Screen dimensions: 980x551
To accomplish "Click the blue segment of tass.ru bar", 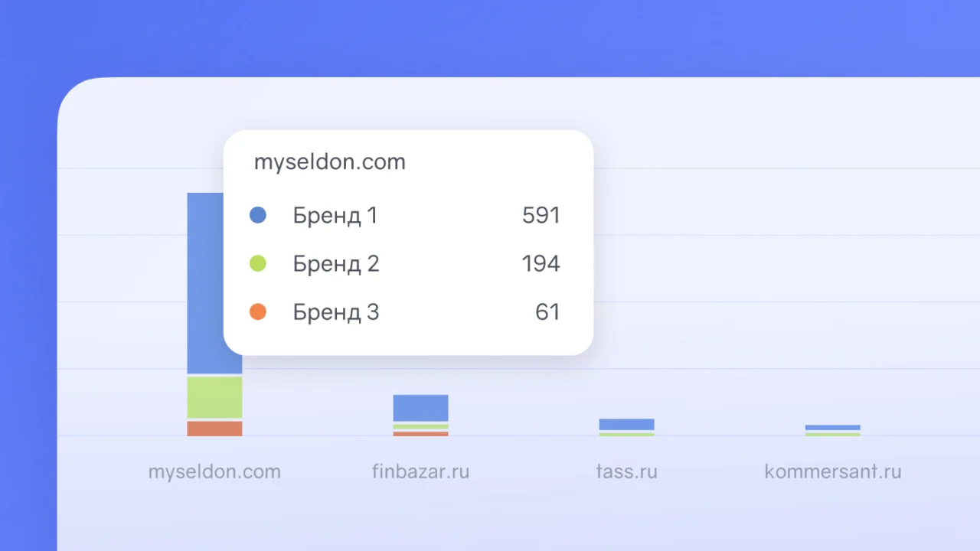I will coord(626,424).
